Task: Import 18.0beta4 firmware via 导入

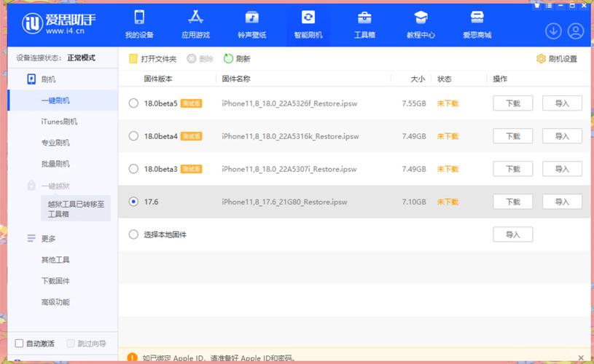Action: click(x=562, y=136)
